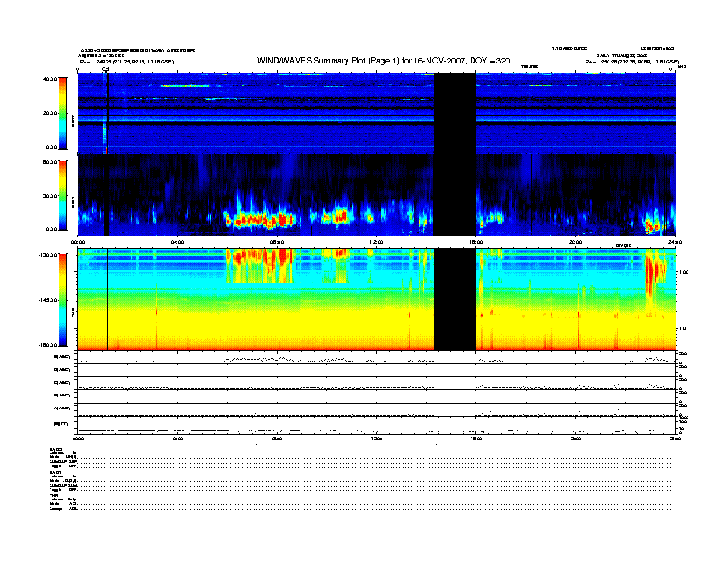728x563 pixels.
Task: Click the bottom line-plot strip above time axis
Action: click(x=377, y=425)
